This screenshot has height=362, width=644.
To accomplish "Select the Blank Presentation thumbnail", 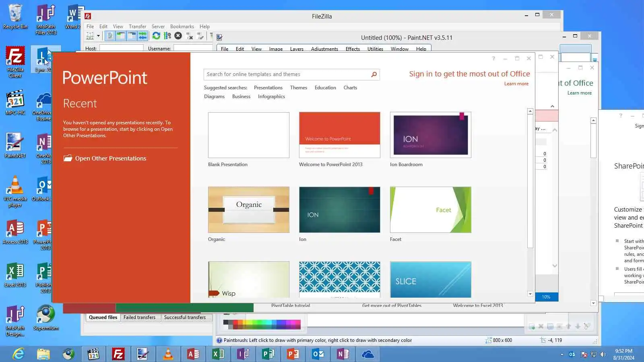I will [249, 135].
